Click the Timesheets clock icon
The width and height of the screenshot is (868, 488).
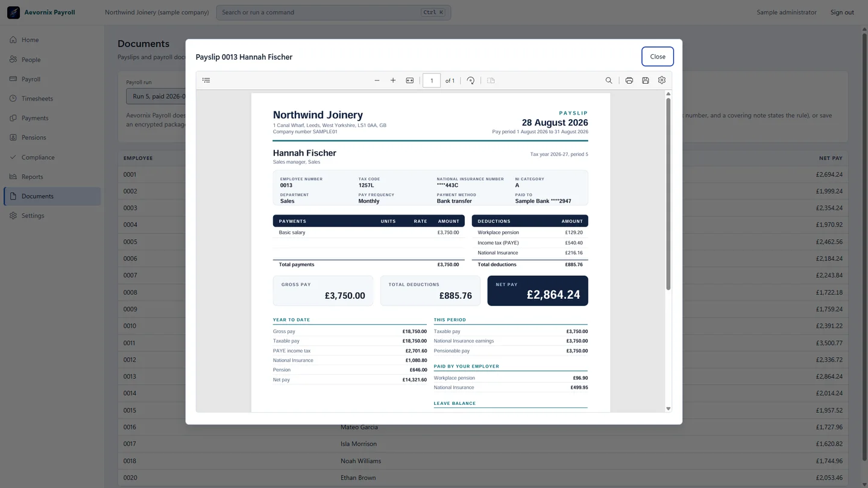(13, 98)
